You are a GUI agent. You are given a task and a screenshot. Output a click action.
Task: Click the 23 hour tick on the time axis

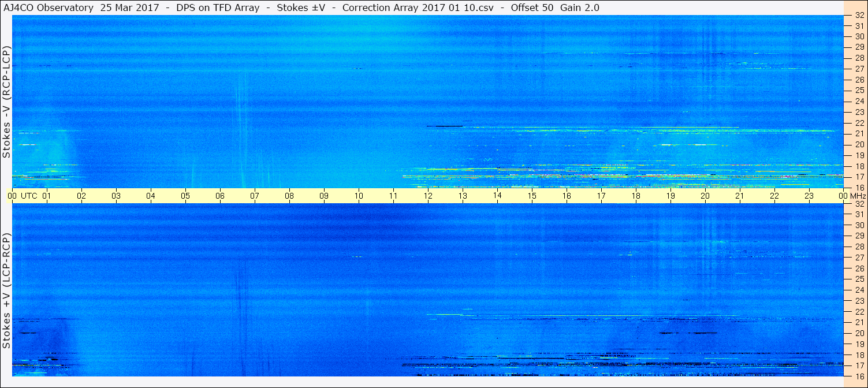[809, 196]
